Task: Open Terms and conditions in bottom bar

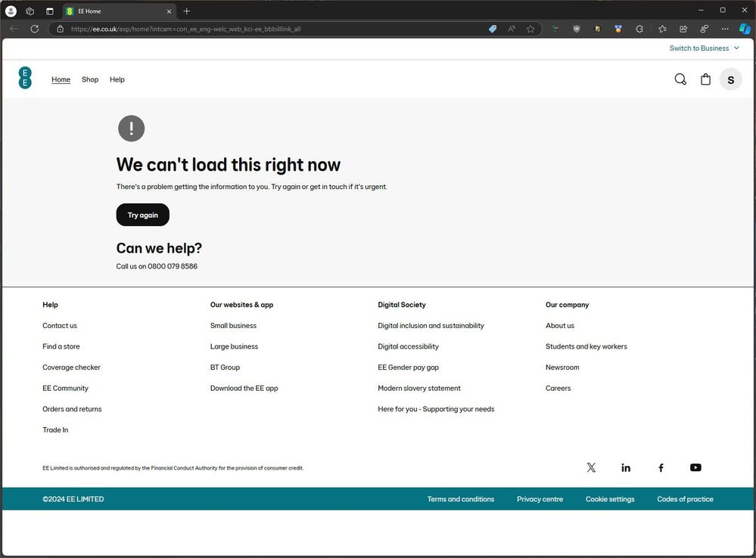Action: (x=460, y=499)
